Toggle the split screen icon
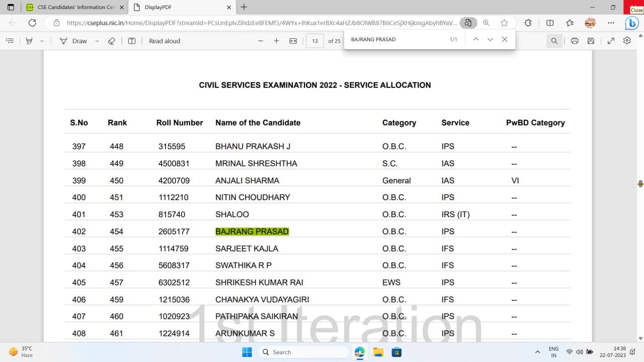 [x=550, y=23]
